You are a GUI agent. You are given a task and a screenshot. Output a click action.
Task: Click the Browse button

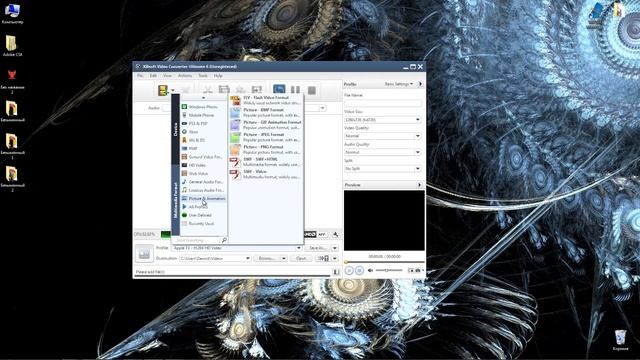(267, 258)
